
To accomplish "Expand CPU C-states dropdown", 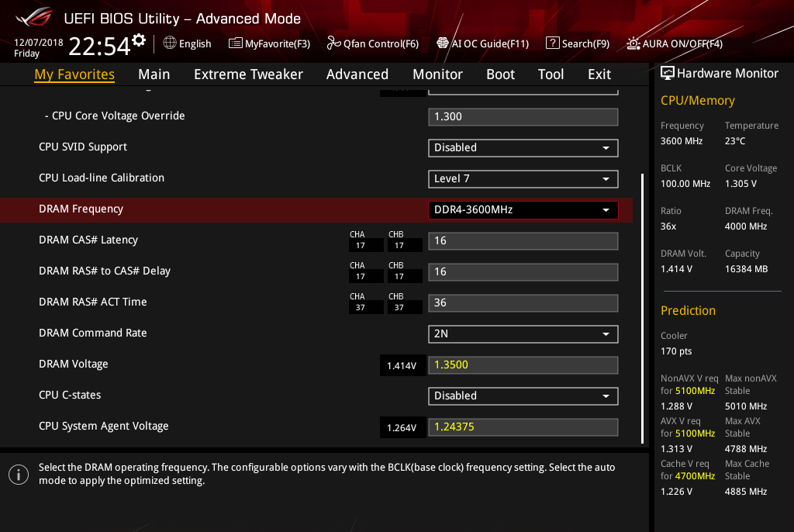I will click(523, 396).
